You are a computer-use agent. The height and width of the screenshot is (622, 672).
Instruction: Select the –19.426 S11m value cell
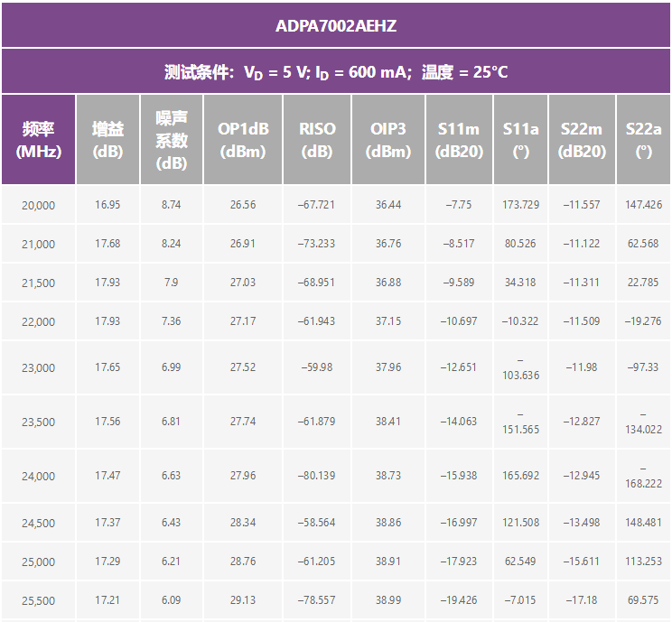pos(459,600)
